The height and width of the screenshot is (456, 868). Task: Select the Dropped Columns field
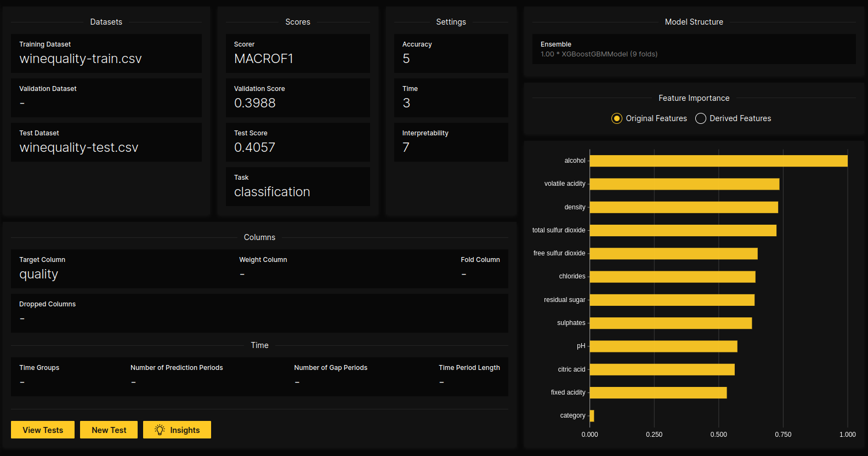click(x=259, y=313)
